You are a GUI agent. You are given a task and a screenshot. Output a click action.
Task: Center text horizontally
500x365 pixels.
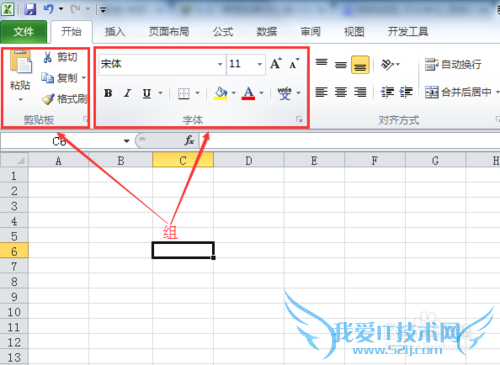click(341, 92)
